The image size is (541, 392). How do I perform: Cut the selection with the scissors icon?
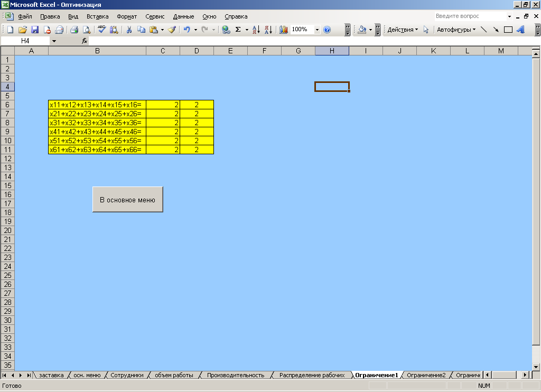tap(128, 30)
